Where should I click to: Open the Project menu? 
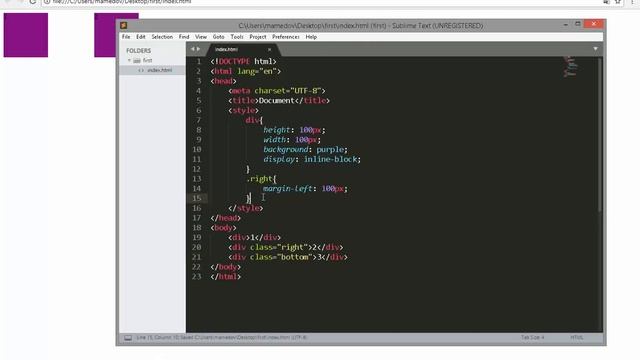coord(258,37)
